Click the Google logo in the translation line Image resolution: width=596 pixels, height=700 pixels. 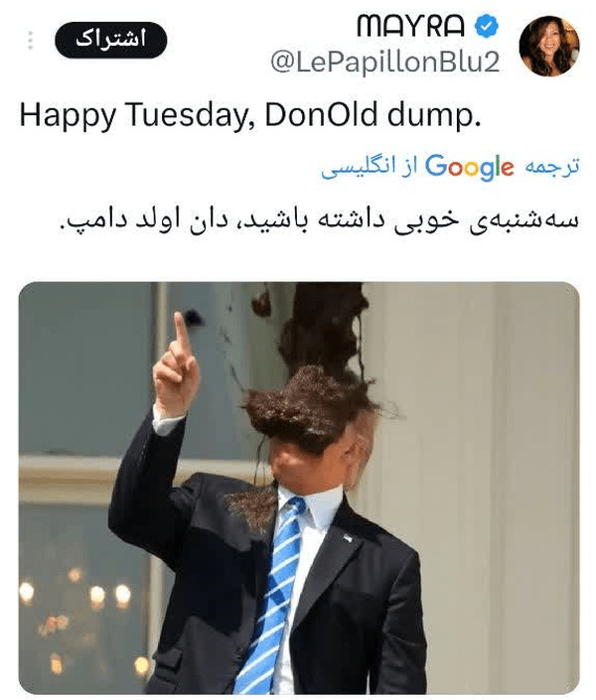(x=469, y=167)
